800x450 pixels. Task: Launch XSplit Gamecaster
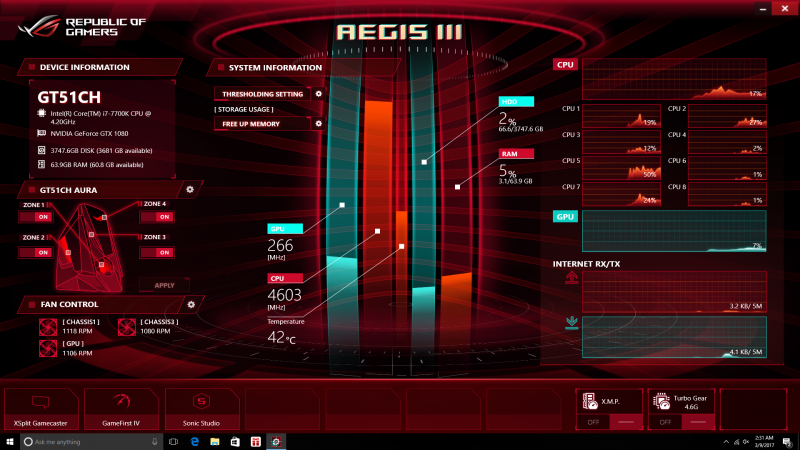[x=41, y=409]
